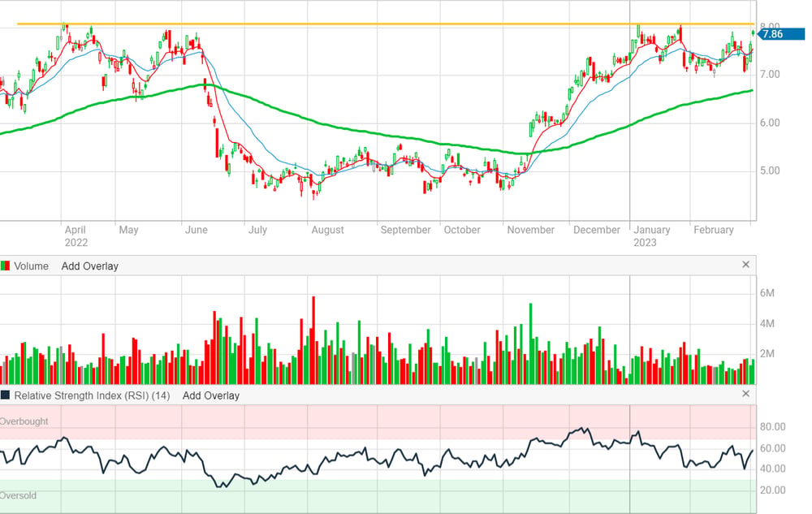
Task: Click the orange resistance line near 8.00
Action: [385, 24]
